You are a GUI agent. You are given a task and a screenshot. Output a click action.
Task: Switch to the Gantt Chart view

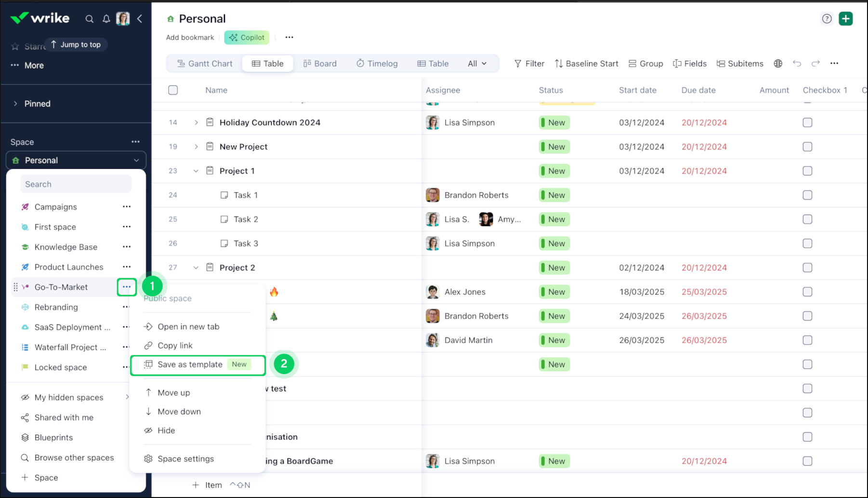pos(205,64)
